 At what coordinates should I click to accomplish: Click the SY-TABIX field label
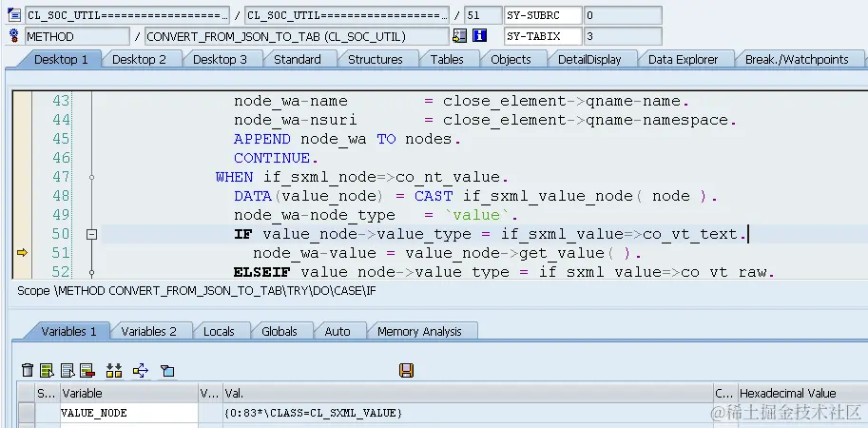pos(543,36)
